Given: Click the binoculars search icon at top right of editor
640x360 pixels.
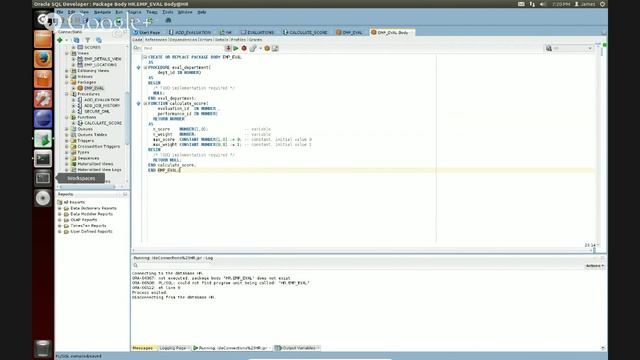Looking at the screenshot, I should 549,48.
